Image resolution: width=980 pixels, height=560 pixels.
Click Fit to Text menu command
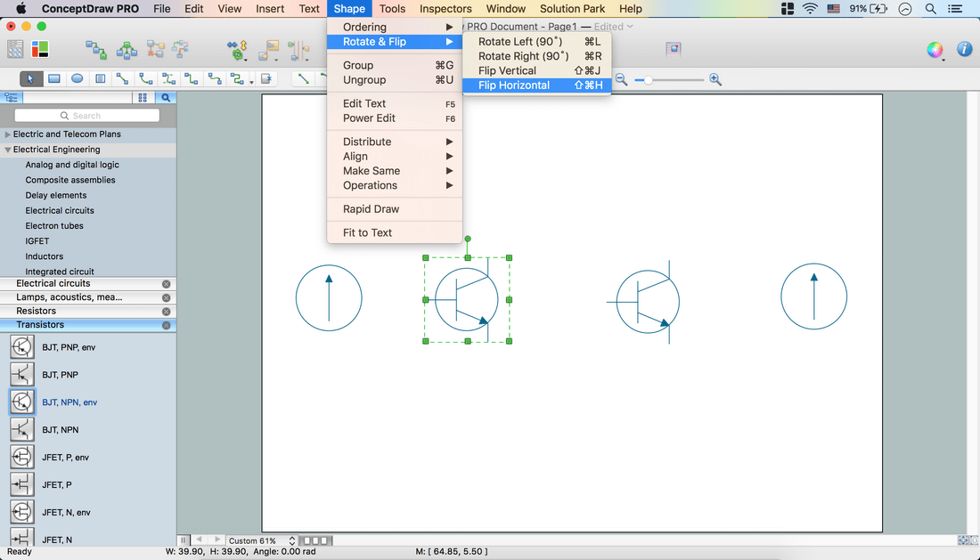tap(367, 232)
